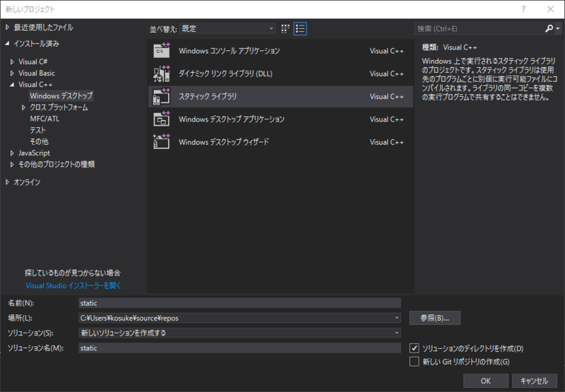Click the OK button

[x=485, y=381]
